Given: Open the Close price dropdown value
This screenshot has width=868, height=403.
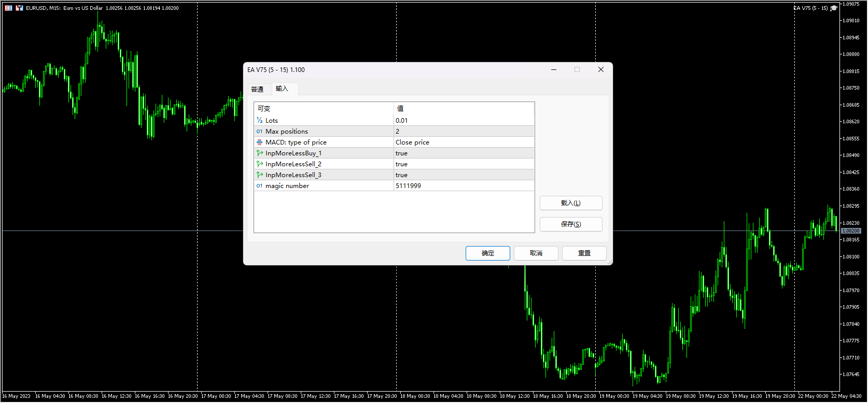Looking at the screenshot, I should click(x=464, y=142).
